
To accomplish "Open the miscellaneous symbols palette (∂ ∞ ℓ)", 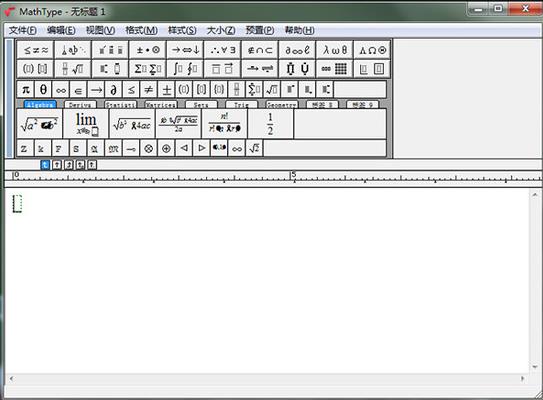I will click(x=297, y=50).
